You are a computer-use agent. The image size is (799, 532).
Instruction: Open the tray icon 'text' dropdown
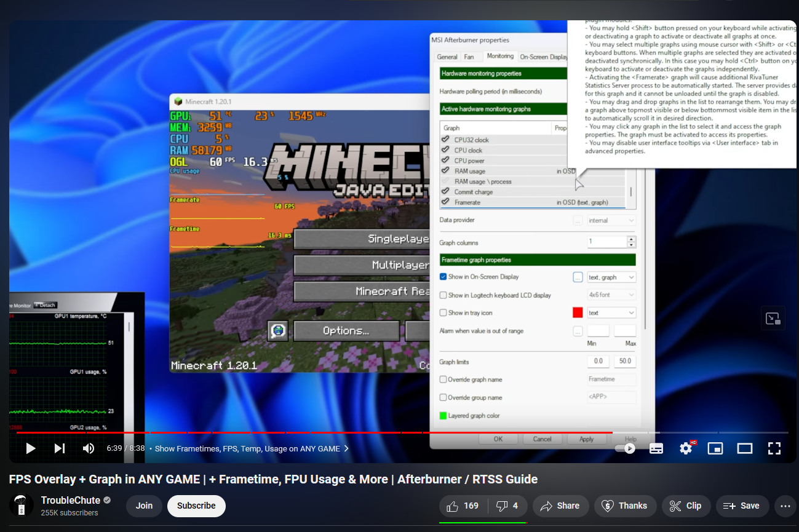pyautogui.click(x=611, y=313)
